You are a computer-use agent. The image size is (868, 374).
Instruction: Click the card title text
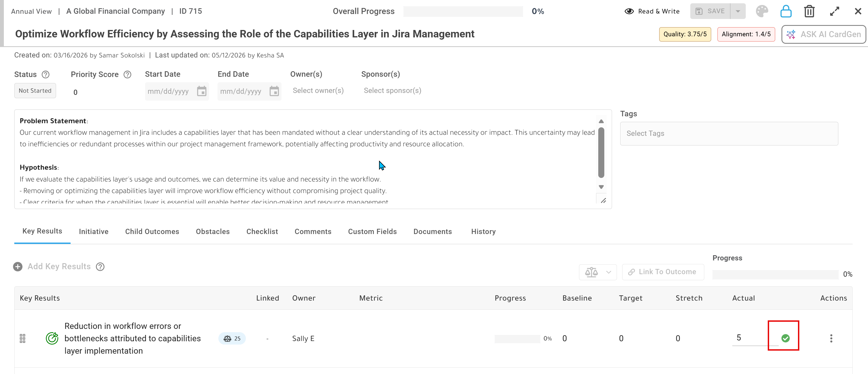pos(245,34)
